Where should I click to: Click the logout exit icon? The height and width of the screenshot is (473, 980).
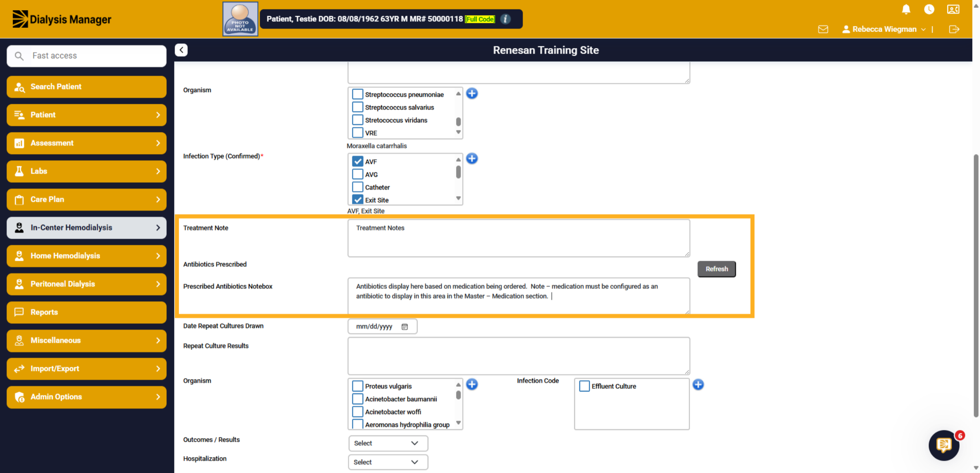(954, 29)
